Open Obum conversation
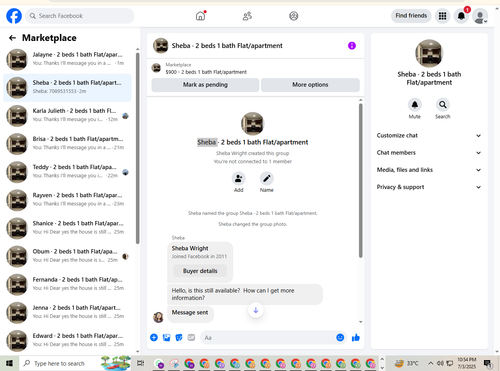This screenshot has width=500, height=371. [67, 256]
